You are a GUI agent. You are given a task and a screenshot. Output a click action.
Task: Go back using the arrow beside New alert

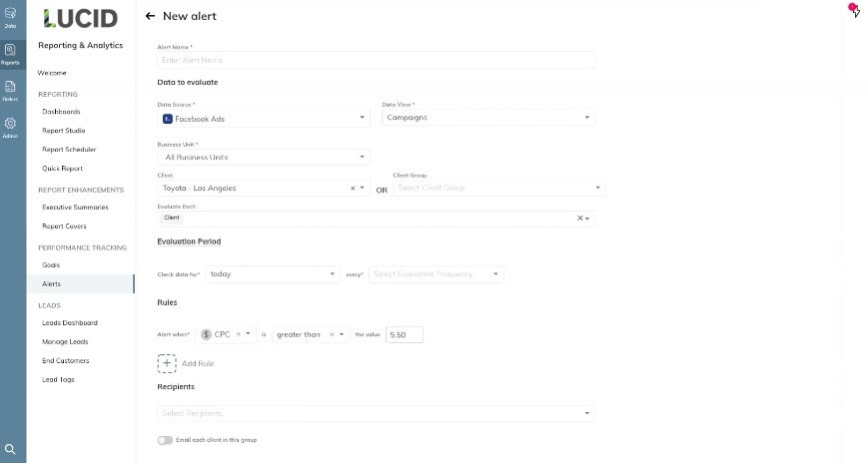(x=150, y=17)
